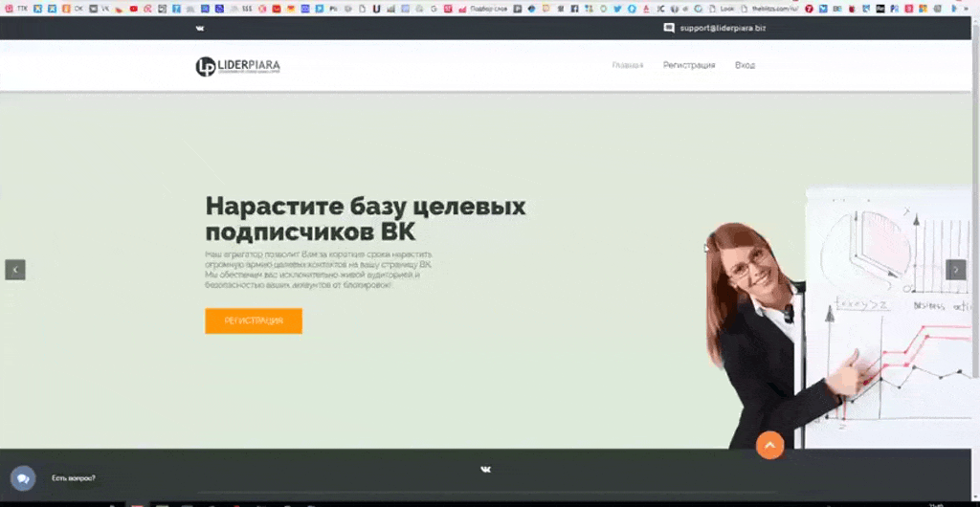Click the VK icon in the top bar
Viewport: 980px width, 507px height.
200,29
